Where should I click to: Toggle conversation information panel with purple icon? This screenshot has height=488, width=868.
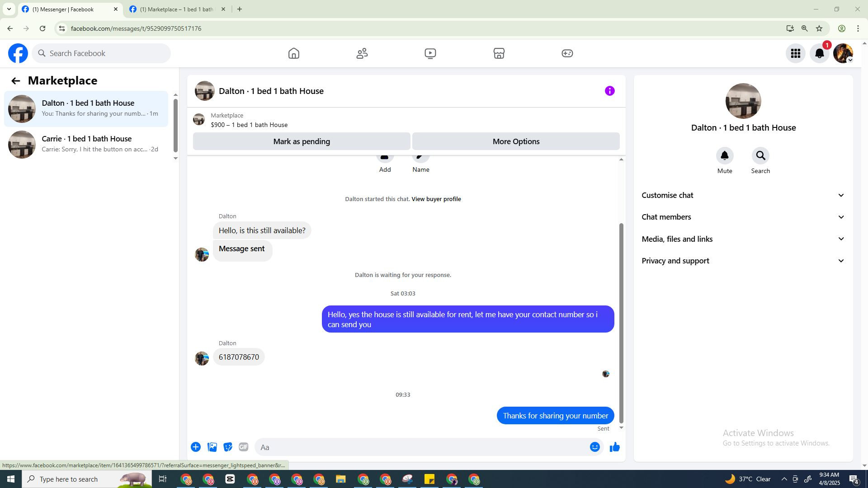609,91
